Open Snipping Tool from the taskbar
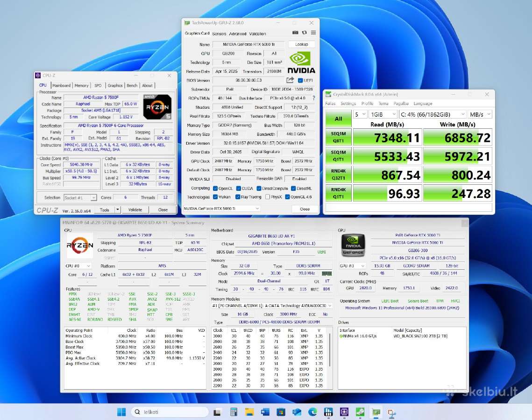Screen dimensions: 532x420 point(391,413)
